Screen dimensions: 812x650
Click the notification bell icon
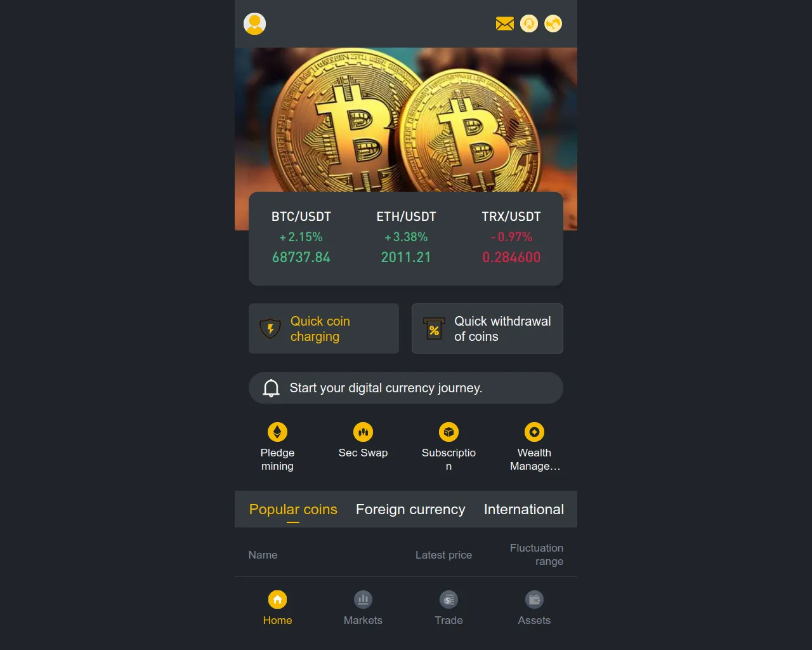point(272,388)
